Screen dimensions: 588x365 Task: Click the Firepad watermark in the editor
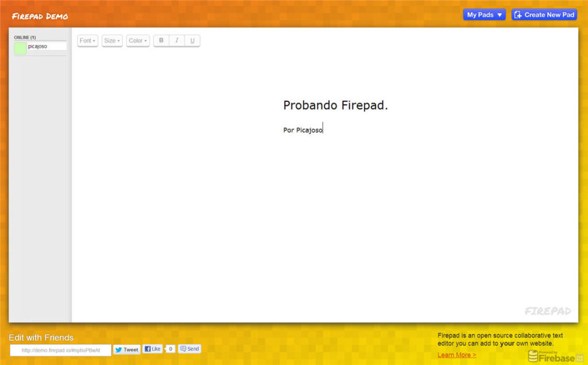547,311
